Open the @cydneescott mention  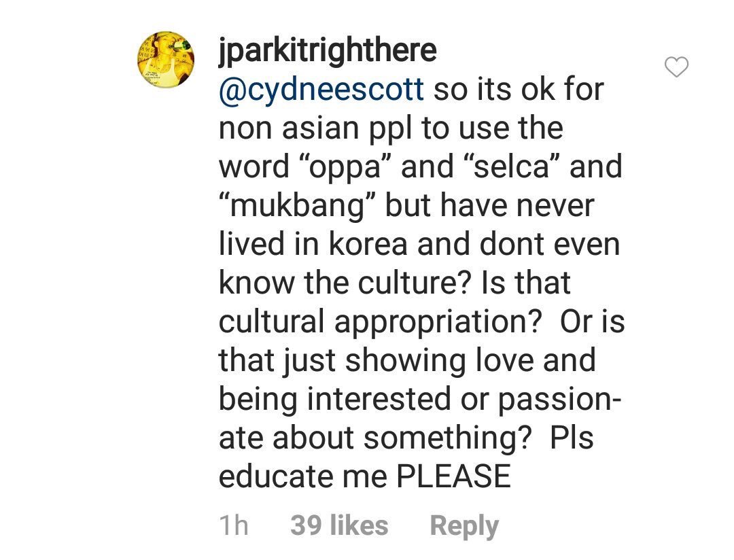(321, 90)
